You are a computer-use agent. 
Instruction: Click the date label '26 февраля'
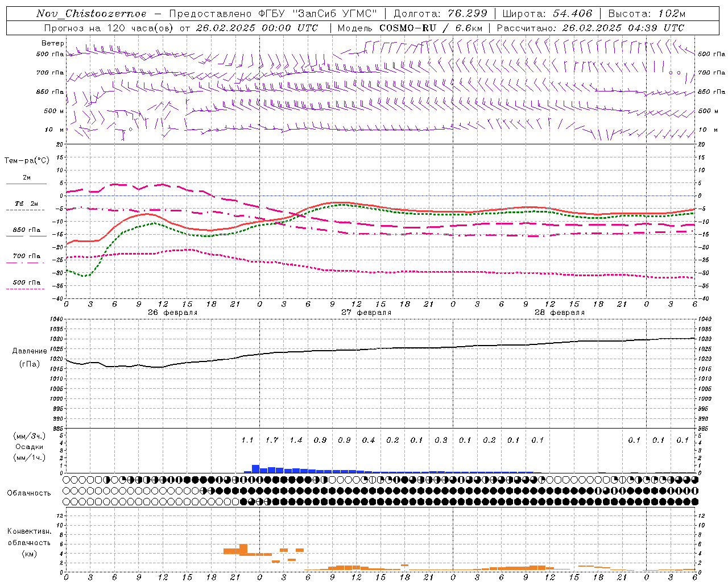tap(173, 313)
